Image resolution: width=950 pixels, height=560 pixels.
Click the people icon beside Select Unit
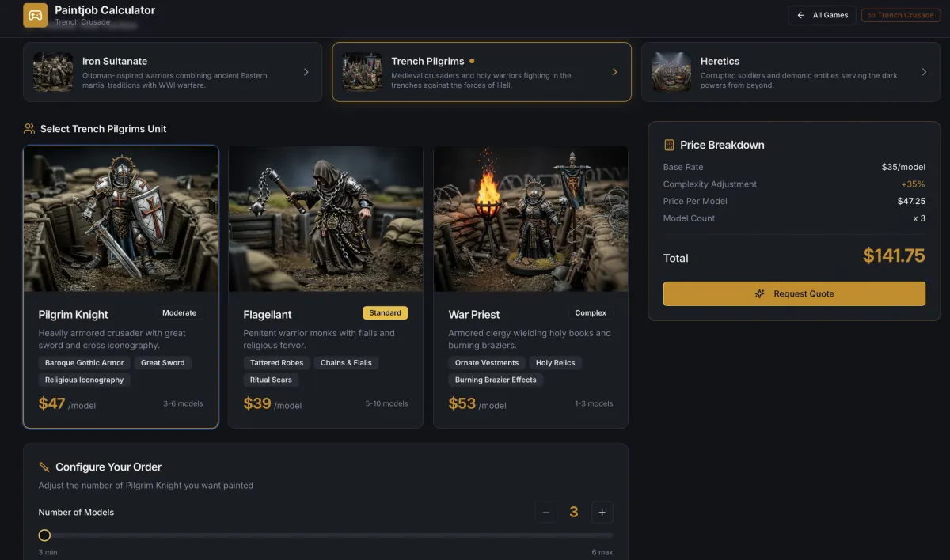[x=29, y=128]
